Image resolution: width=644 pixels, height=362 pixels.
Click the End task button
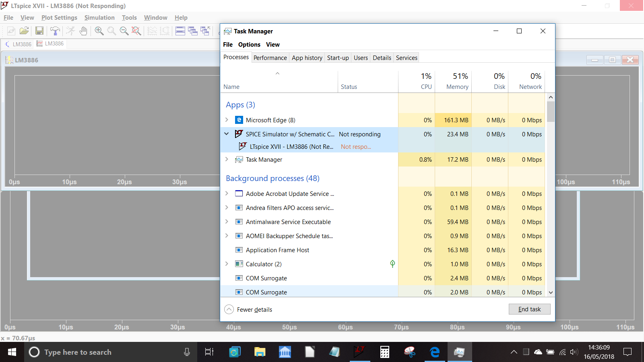tap(529, 309)
